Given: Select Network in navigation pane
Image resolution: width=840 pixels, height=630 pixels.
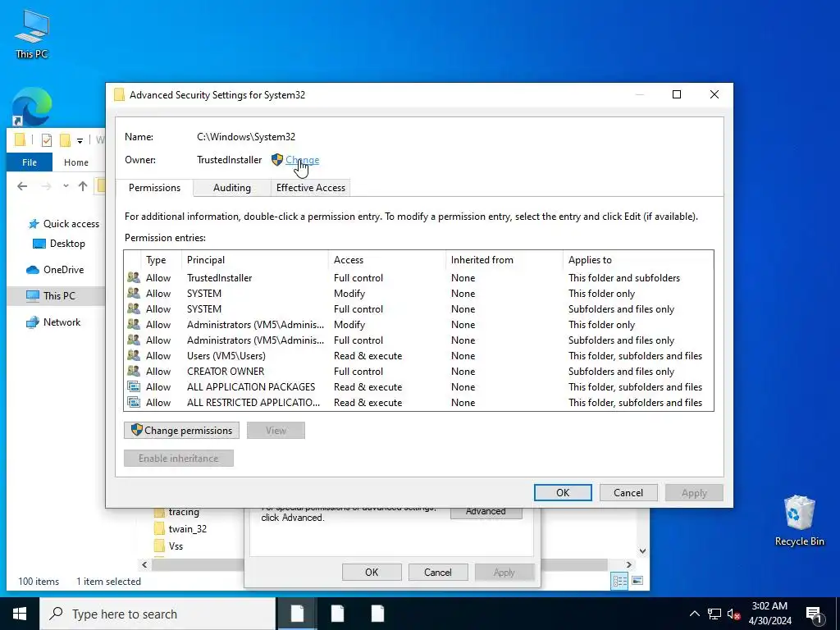Looking at the screenshot, I should click(x=53, y=322).
